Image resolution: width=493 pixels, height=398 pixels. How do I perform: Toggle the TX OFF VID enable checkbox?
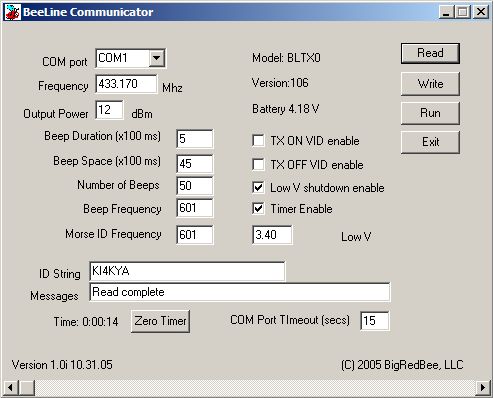258,165
